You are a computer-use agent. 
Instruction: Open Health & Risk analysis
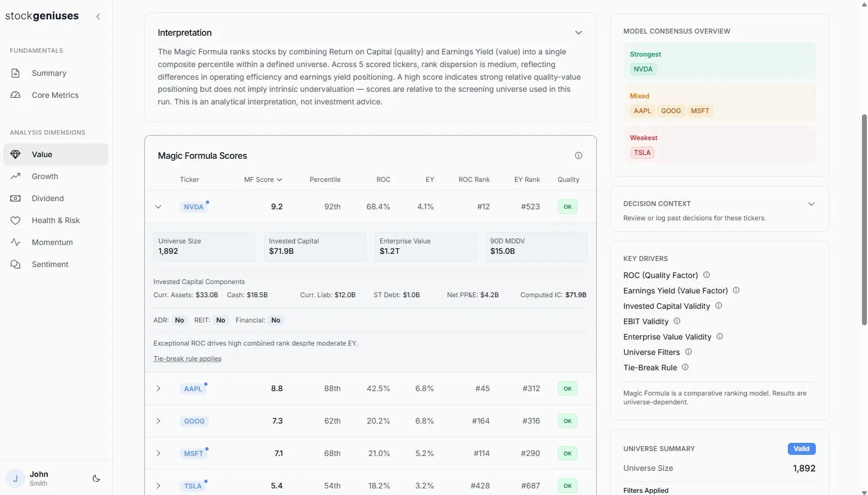(56, 220)
